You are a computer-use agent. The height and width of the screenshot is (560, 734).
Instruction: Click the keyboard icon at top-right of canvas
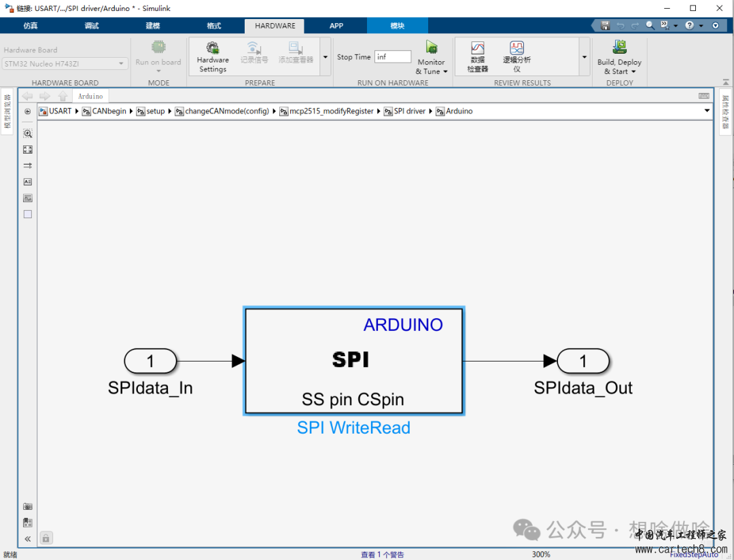[703, 96]
